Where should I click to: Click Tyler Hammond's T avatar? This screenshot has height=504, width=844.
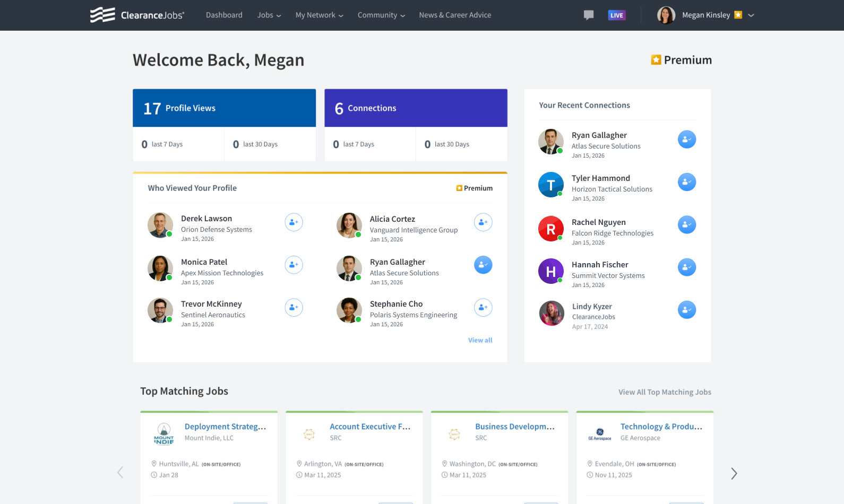[551, 185]
